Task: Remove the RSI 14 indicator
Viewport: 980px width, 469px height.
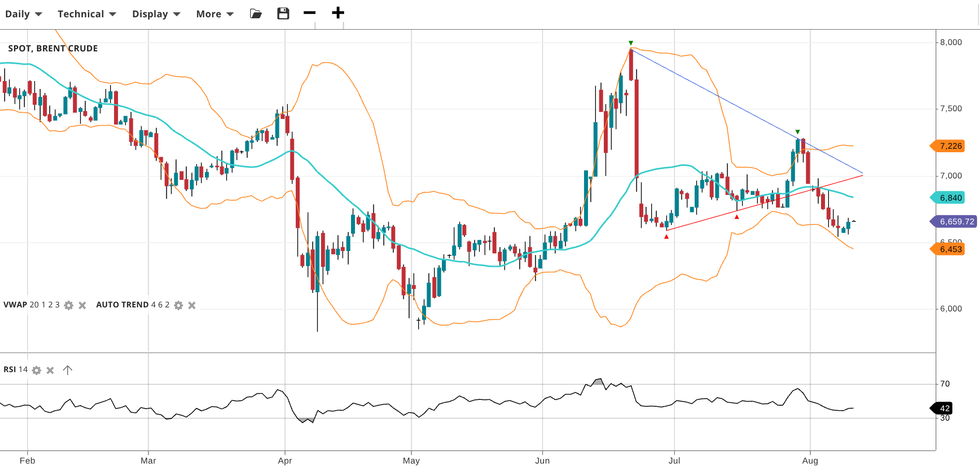Action: [50, 370]
